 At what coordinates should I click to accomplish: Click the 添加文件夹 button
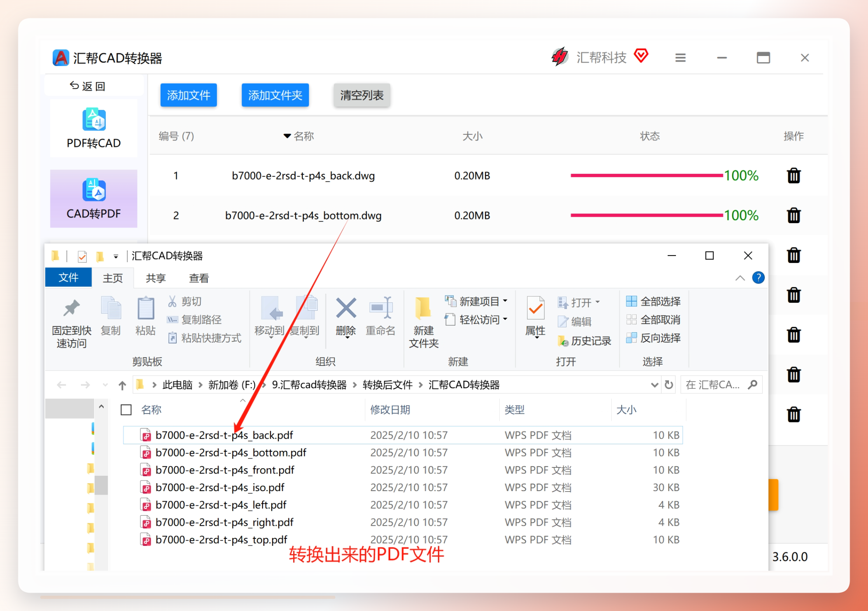click(275, 95)
